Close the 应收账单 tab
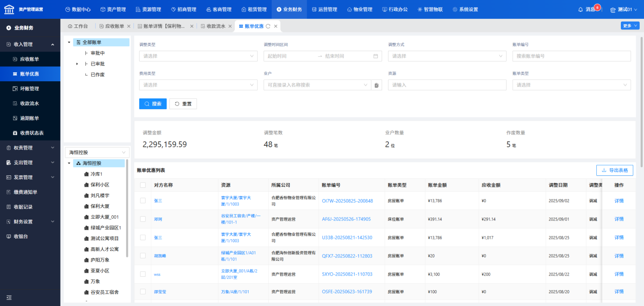Screen dimensions: 644x306 [x=129, y=26]
